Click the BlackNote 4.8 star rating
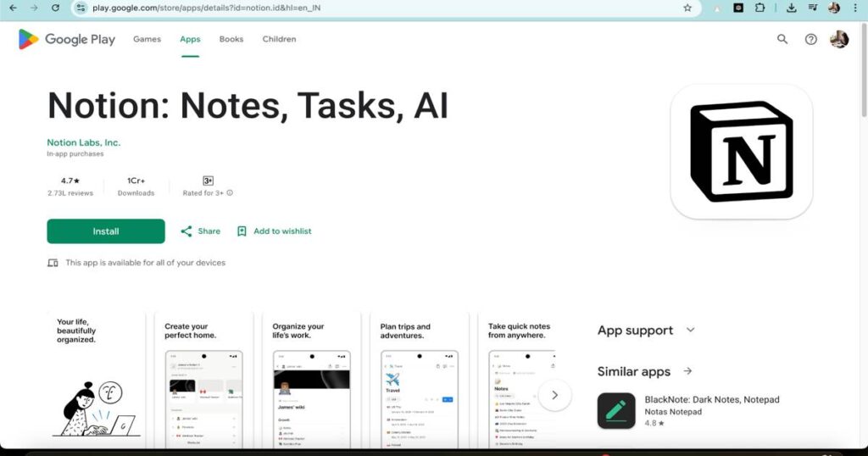 [654, 423]
